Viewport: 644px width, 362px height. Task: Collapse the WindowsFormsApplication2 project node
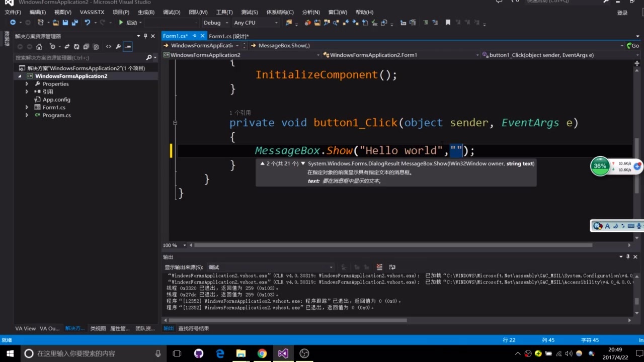point(20,76)
